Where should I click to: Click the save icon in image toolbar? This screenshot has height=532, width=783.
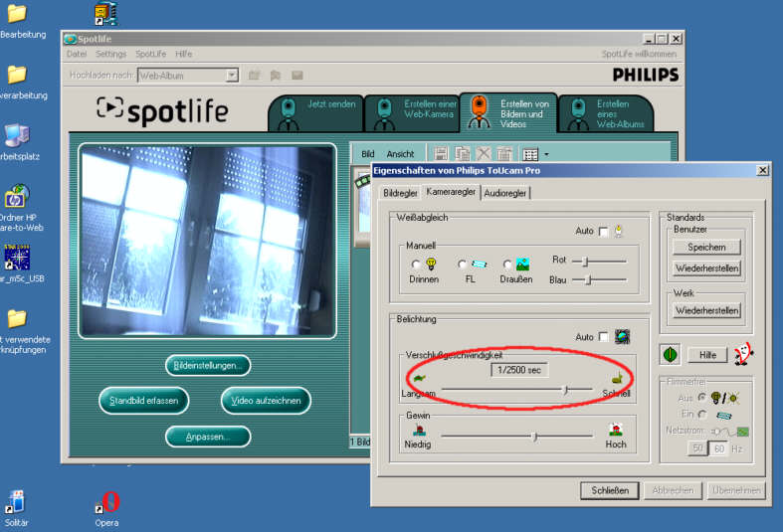point(442,154)
